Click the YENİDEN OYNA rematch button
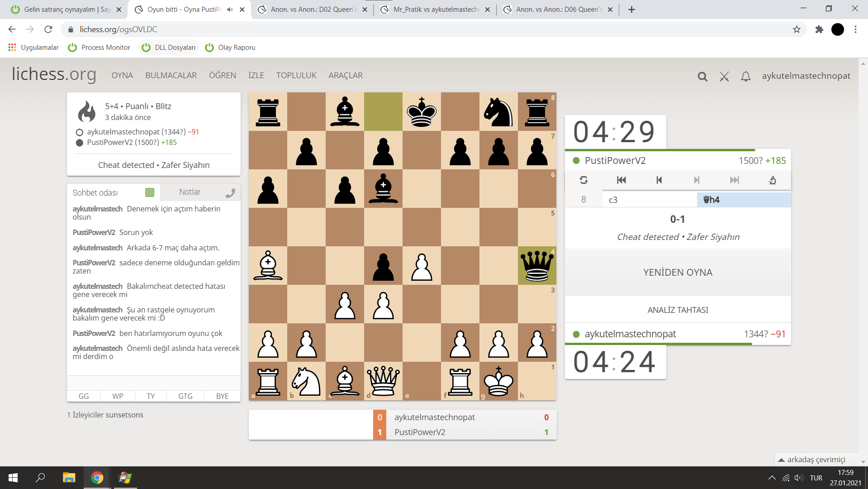The height and width of the screenshot is (489, 868). tap(678, 273)
